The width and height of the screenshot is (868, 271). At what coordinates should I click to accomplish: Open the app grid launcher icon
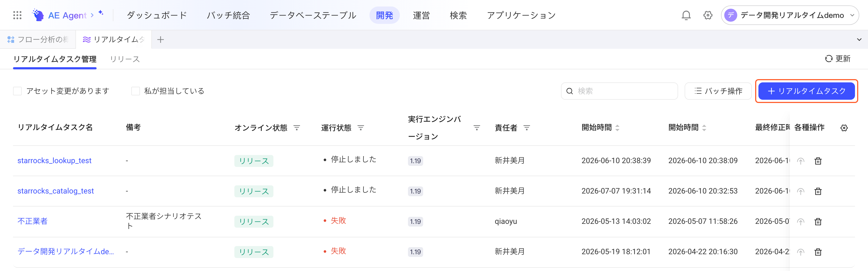pos(17,15)
